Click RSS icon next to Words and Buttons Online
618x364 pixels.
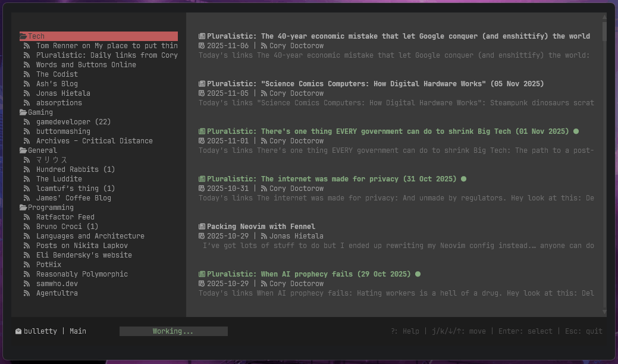tap(27, 65)
